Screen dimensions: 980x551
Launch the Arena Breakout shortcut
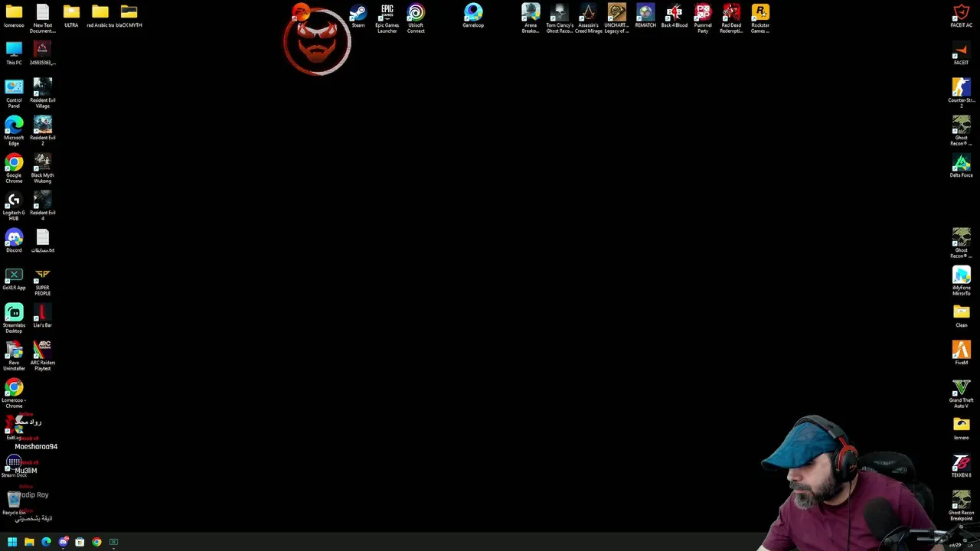click(531, 18)
